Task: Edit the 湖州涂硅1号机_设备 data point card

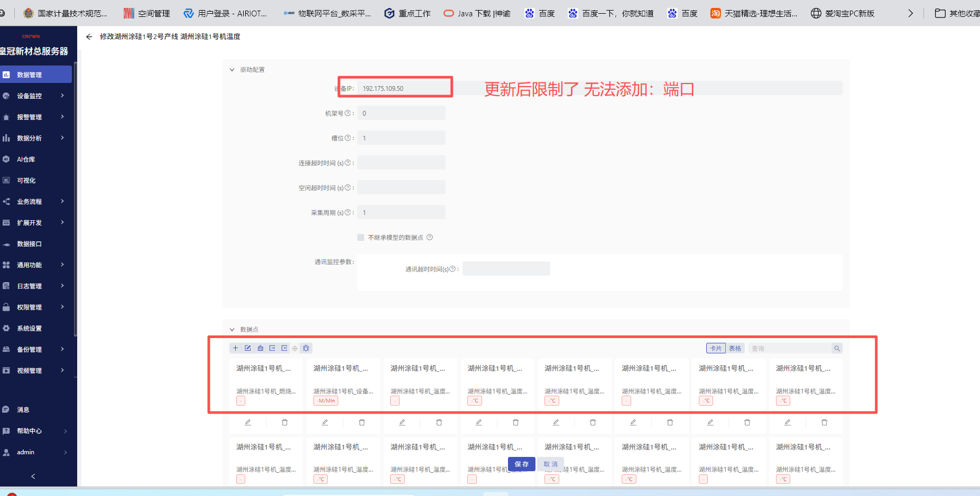Action: pyautogui.click(x=325, y=422)
